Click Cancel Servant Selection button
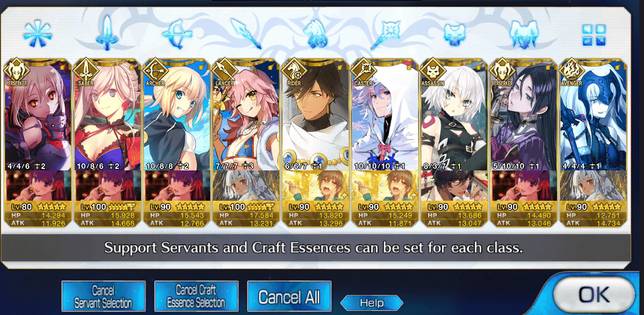The height and width of the screenshot is (315, 644). 104,297
